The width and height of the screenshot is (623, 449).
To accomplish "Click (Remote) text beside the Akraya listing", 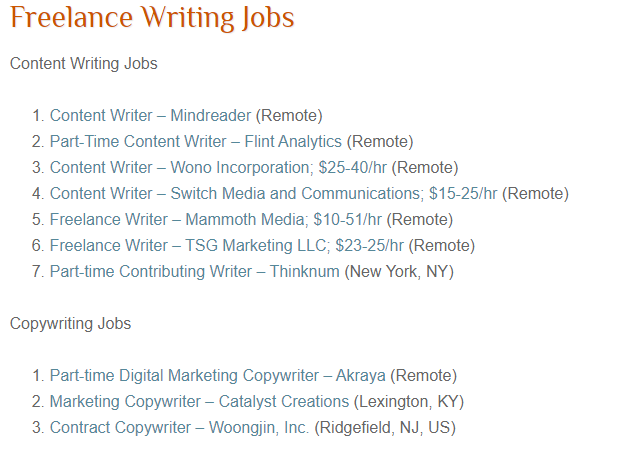I will point(424,376).
